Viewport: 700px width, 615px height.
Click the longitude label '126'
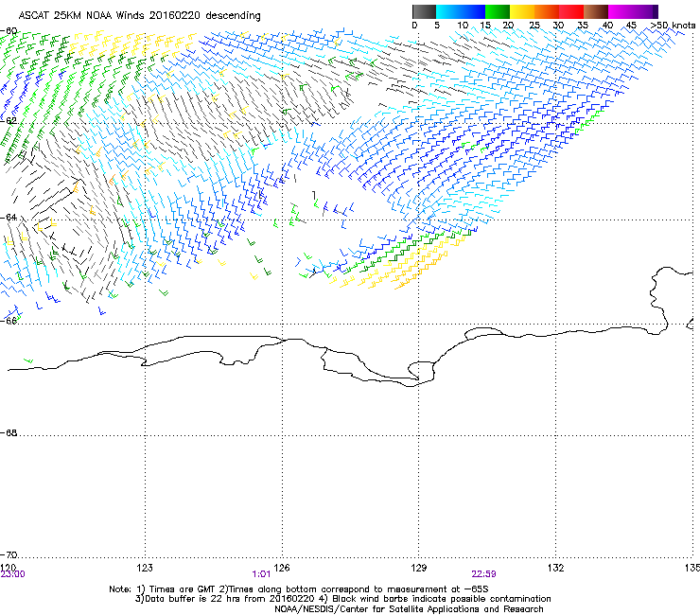pyautogui.click(x=282, y=568)
